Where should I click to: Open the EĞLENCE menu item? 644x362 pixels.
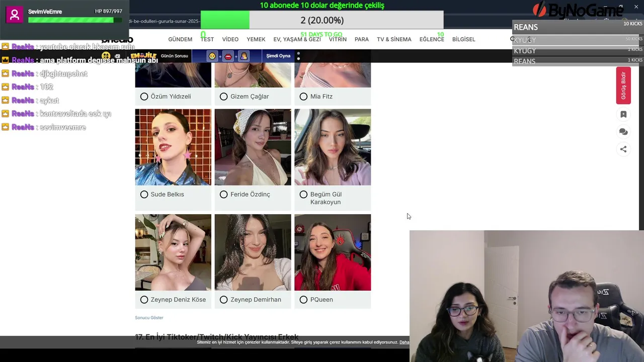[x=432, y=39]
